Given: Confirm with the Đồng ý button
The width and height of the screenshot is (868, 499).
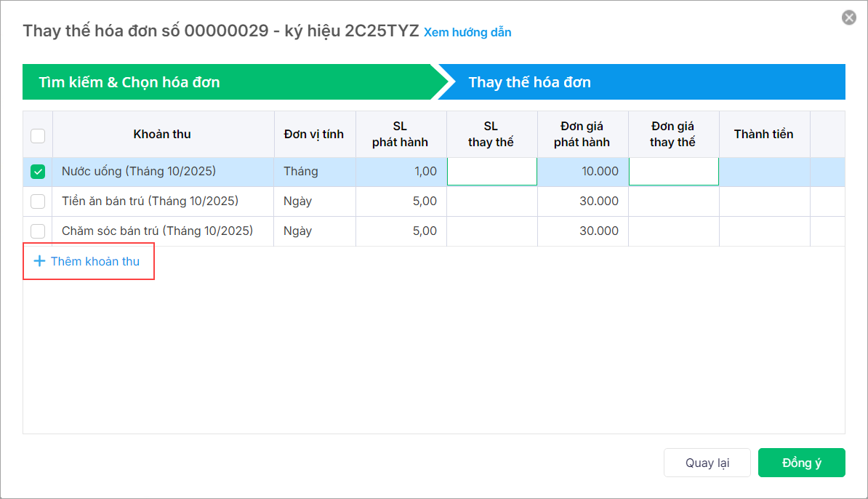Looking at the screenshot, I should (801, 463).
